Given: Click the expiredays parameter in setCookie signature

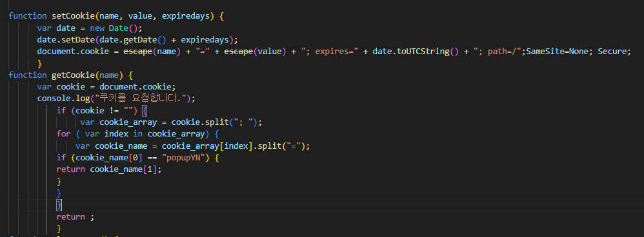Looking at the screenshot, I should click(x=186, y=16).
